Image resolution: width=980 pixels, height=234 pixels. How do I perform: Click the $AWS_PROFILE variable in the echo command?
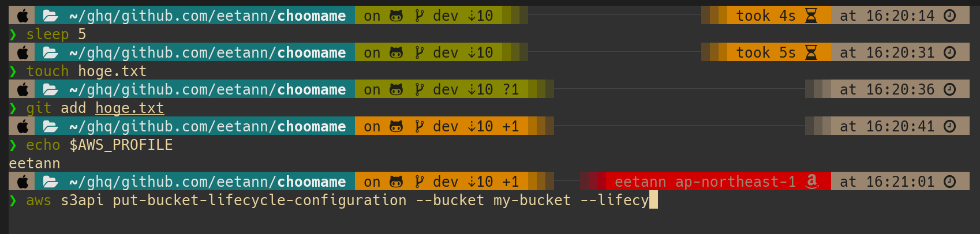coord(121,145)
